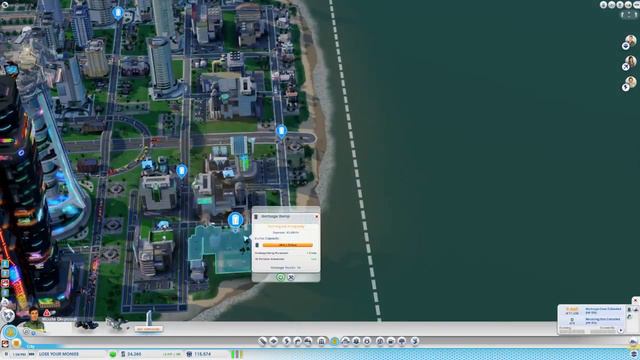Pause the game from the status bar

[x=6, y=354]
